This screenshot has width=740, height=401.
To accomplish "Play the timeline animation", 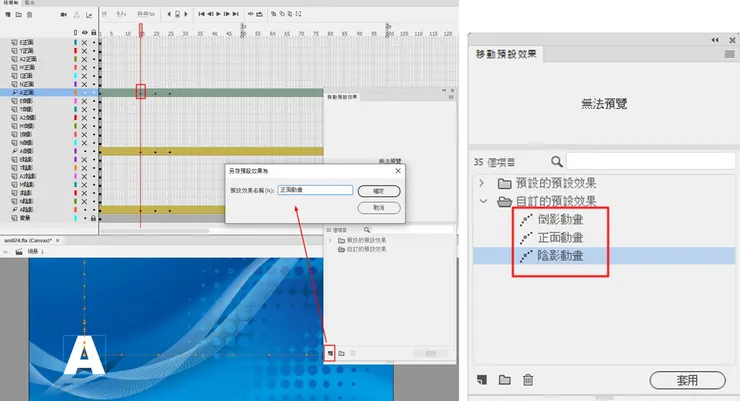I will point(218,14).
